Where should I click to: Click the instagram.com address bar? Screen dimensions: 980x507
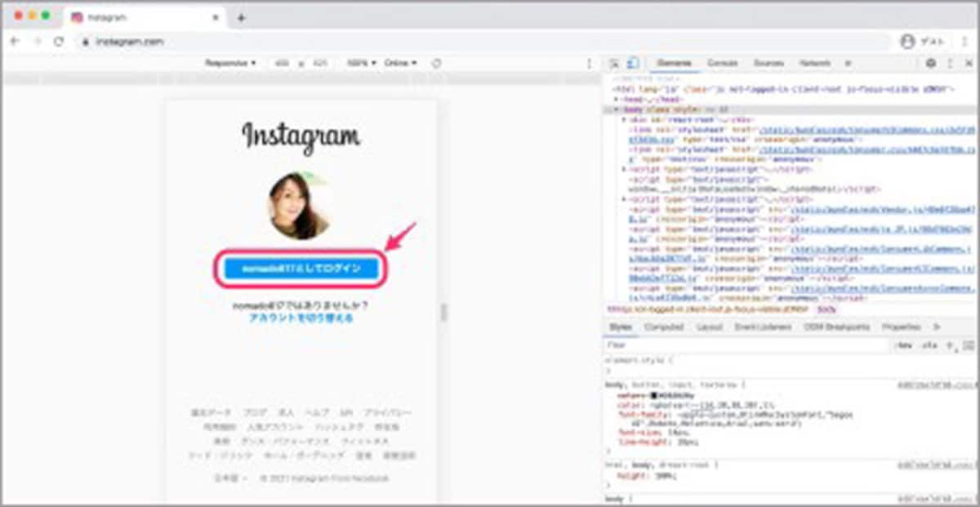482,41
